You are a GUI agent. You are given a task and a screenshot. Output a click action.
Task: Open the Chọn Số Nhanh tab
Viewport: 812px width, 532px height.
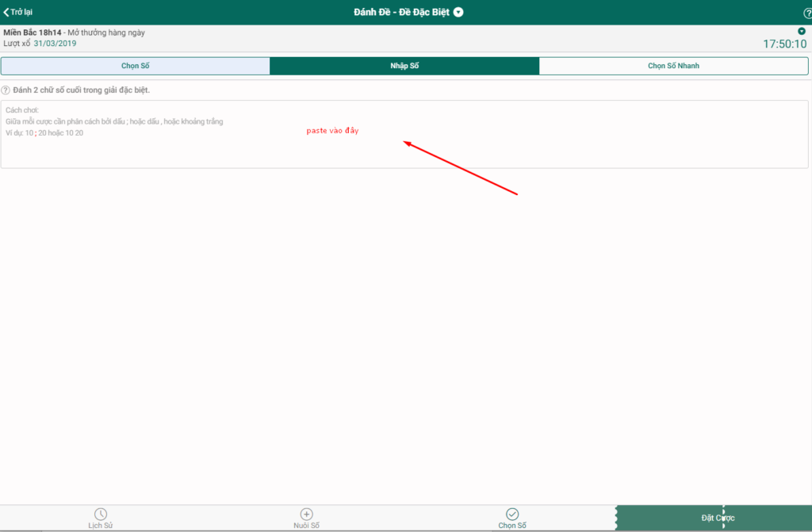[x=673, y=66]
